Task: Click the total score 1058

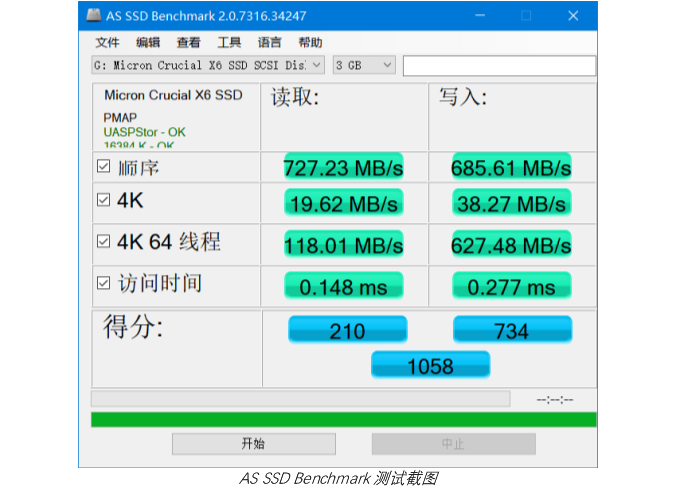Action: [430, 365]
